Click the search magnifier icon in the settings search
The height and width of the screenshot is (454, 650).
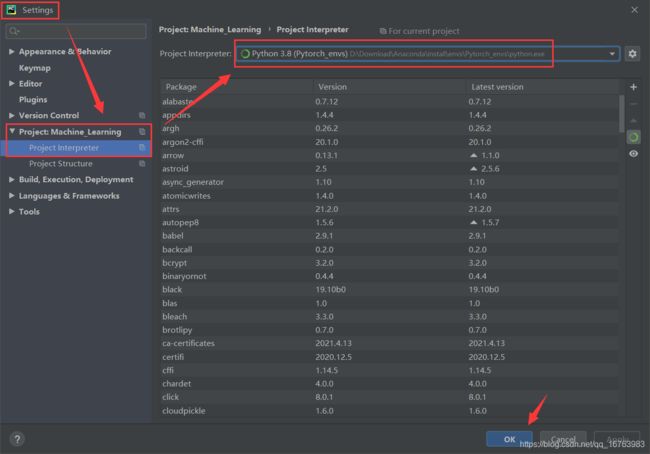point(14,31)
